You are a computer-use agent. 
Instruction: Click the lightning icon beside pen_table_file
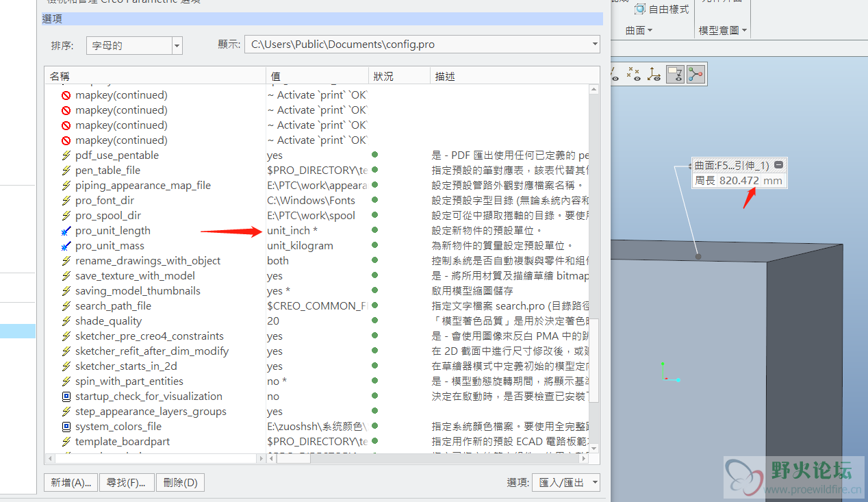66,171
